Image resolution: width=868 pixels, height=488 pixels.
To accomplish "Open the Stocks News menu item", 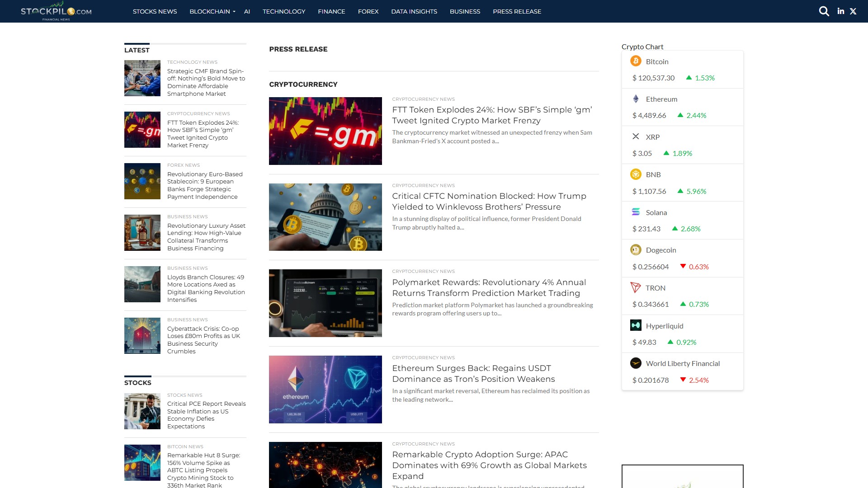I will point(155,11).
